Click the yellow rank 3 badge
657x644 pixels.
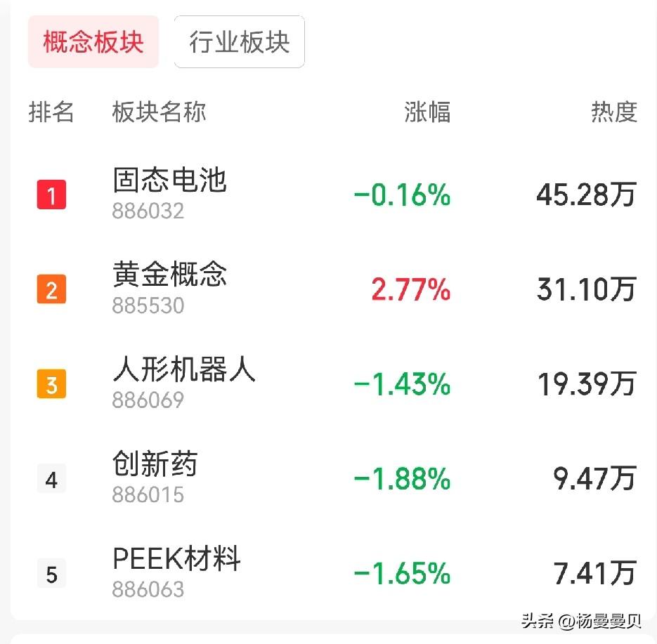(x=51, y=384)
